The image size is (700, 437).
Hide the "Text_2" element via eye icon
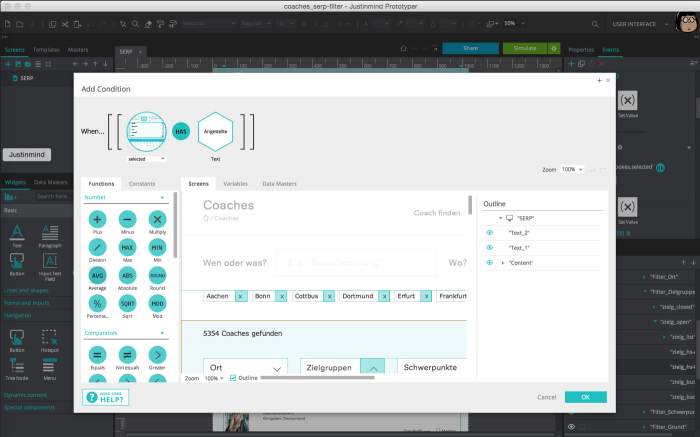point(490,232)
